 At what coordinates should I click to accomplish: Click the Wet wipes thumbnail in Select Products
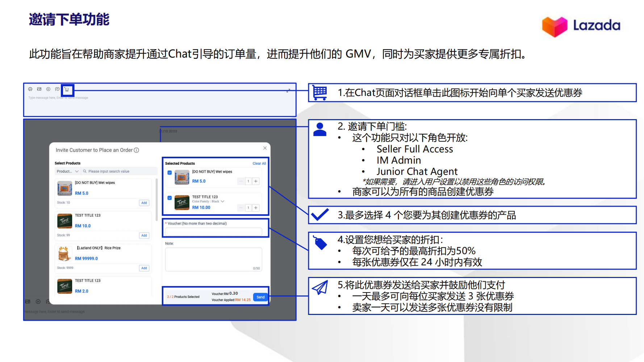[64, 188]
